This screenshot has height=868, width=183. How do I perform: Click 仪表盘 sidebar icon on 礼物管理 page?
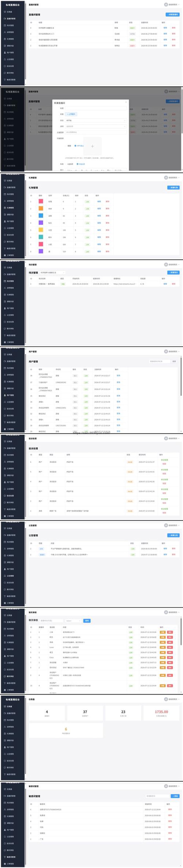click(x=5, y=181)
